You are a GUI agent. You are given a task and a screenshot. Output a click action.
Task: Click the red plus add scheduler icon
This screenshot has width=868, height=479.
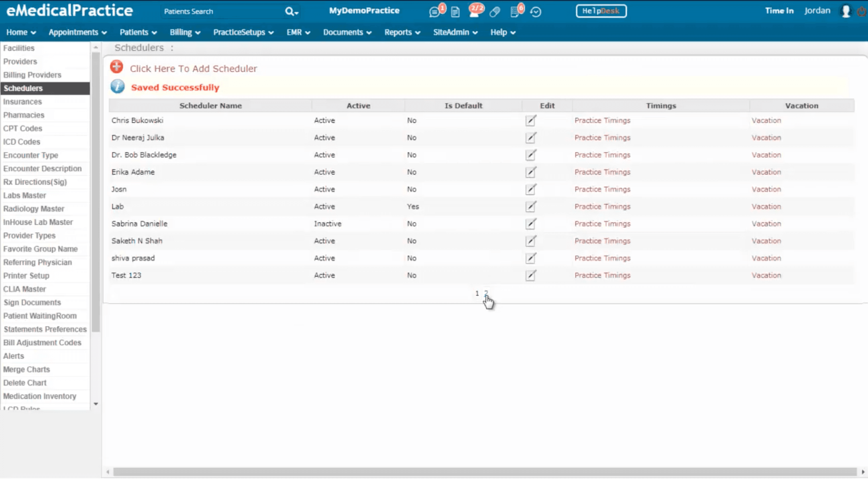click(x=117, y=67)
